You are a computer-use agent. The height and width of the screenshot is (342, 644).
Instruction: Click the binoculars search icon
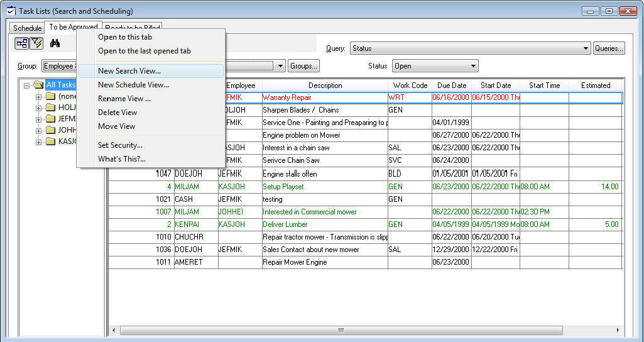tap(55, 43)
